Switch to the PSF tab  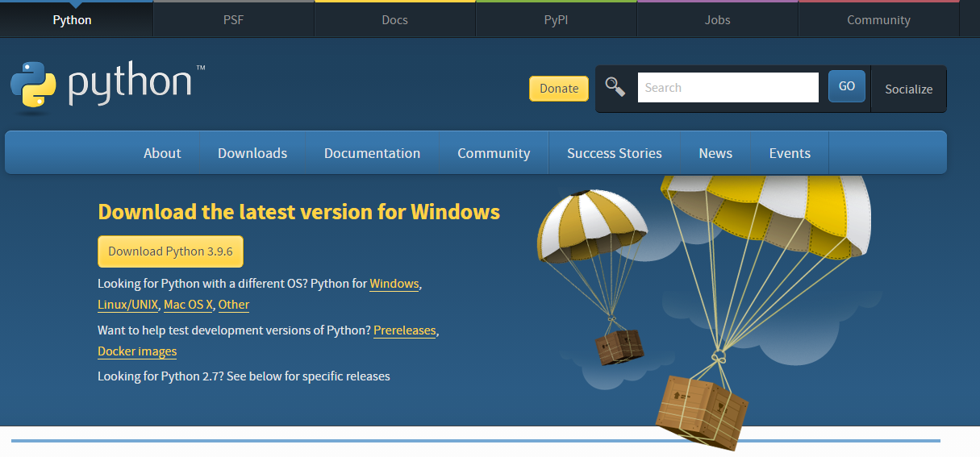coord(233,20)
